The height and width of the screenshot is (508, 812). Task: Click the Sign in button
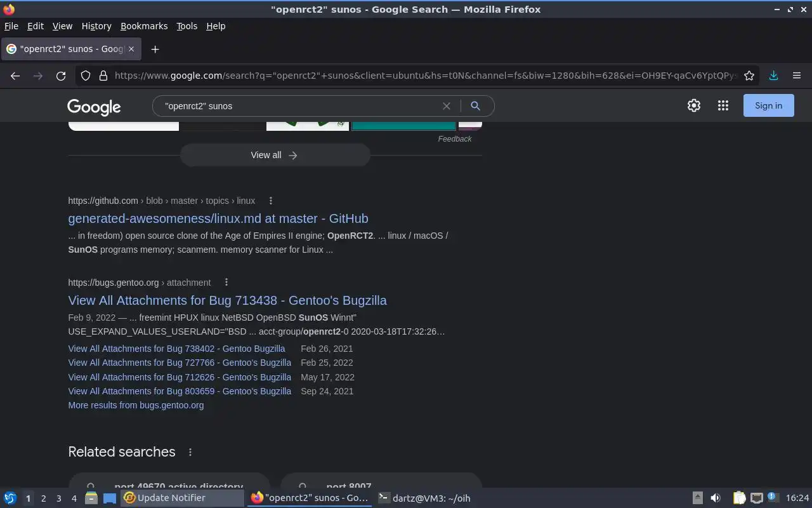click(768, 106)
